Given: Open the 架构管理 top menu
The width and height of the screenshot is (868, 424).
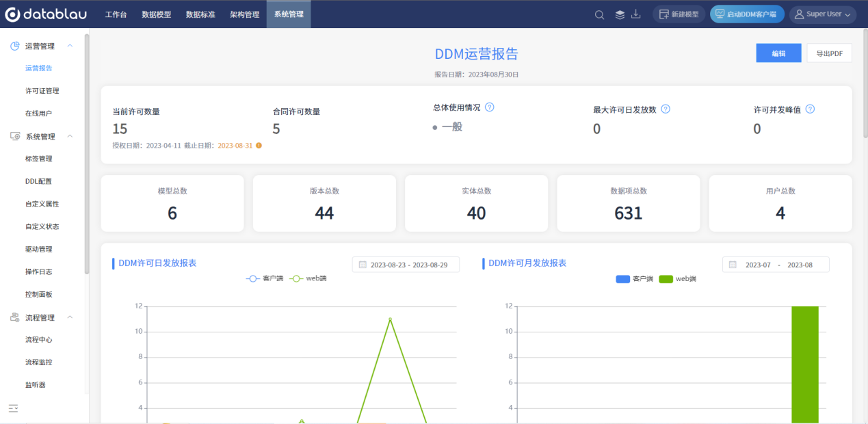Looking at the screenshot, I should [x=244, y=14].
